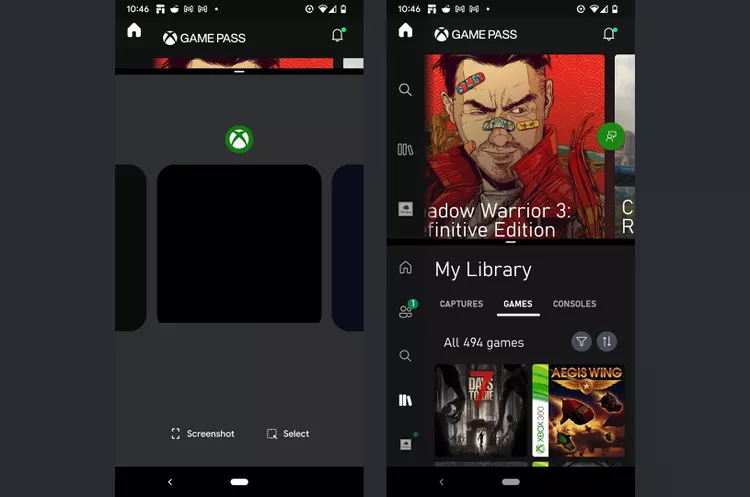
Task: Open the filter button next to All 494 games
Action: (x=582, y=342)
